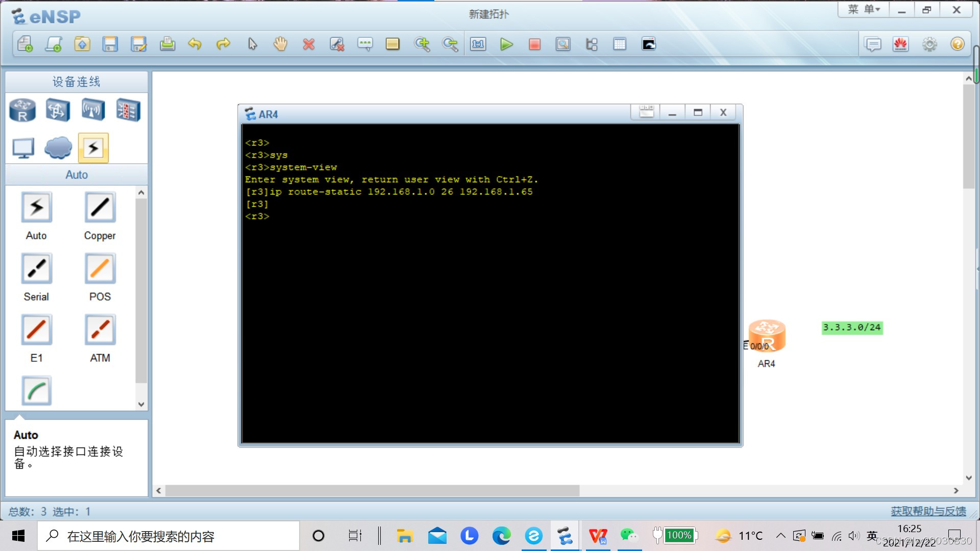Pick the ATM cable type

[x=100, y=330]
